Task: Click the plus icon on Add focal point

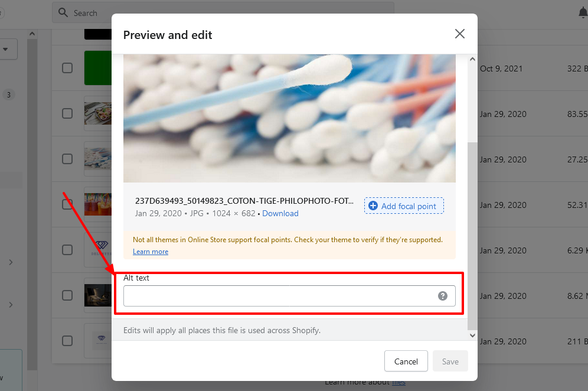Action: click(x=373, y=206)
